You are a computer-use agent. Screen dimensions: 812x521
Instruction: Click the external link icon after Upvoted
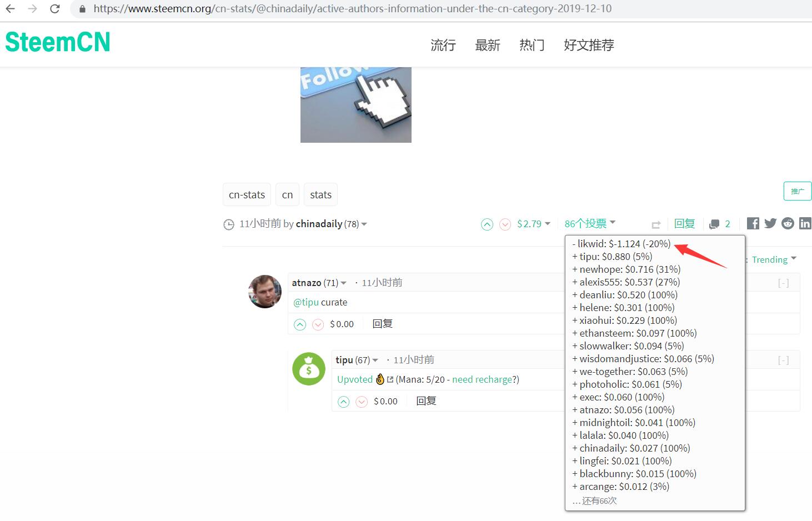pos(390,380)
